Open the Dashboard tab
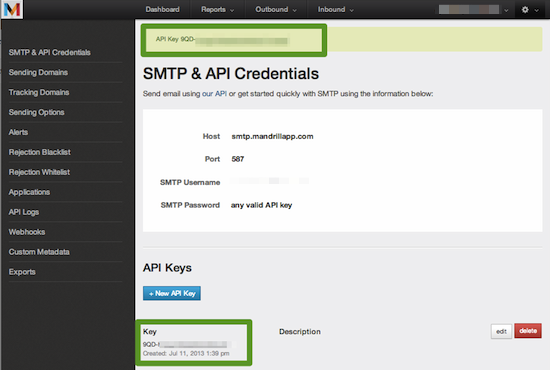 click(162, 9)
